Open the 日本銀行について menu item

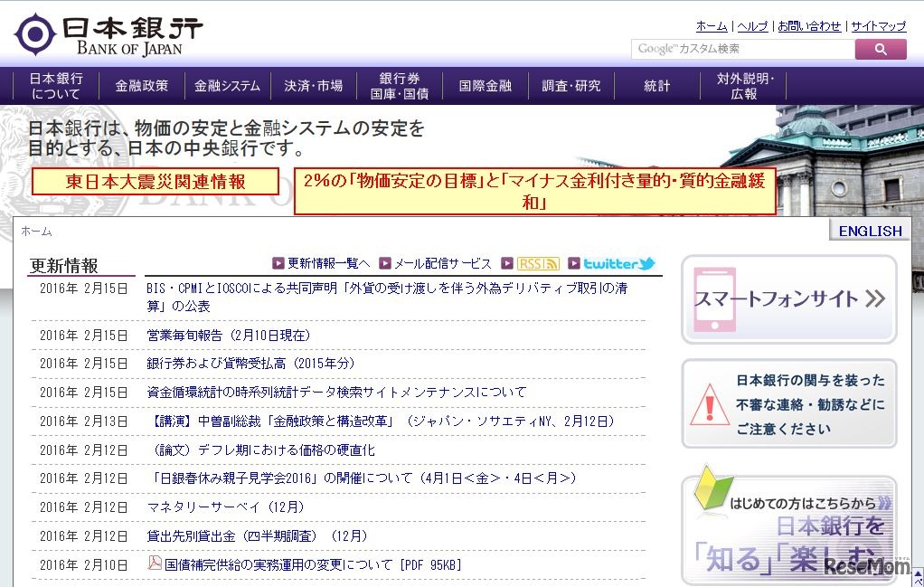tap(56, 86)
